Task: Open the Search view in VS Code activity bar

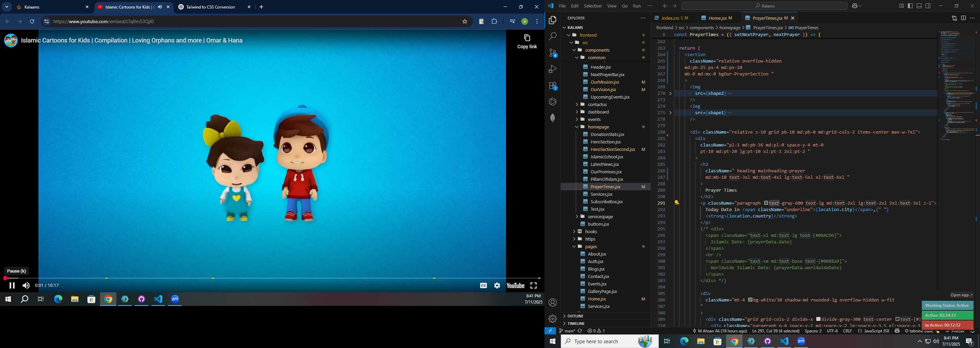Action: coord(553,36)
